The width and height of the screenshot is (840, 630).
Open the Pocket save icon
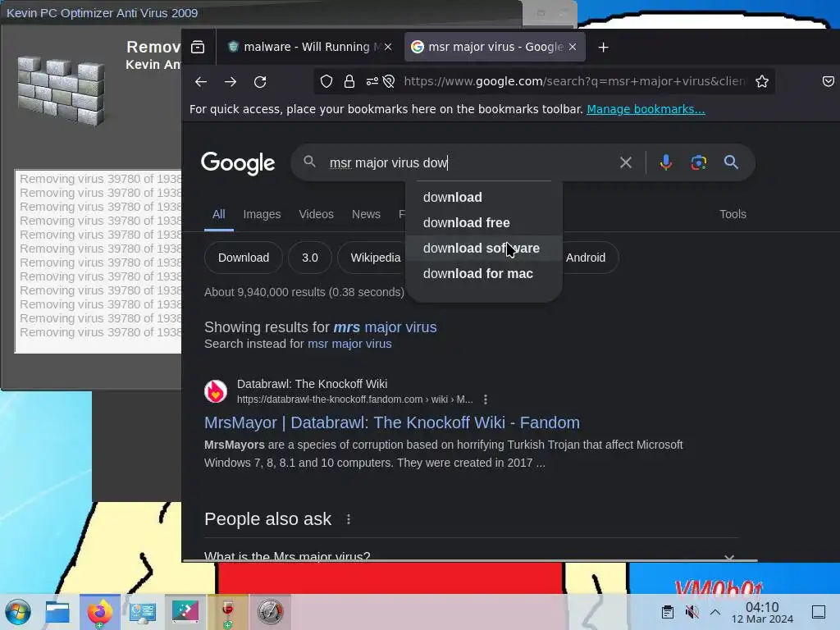pos(829,81)
